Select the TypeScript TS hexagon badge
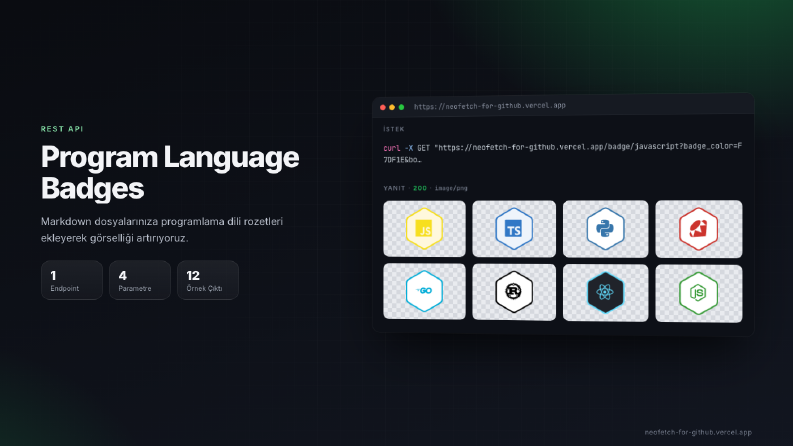The width and height of the screenshot is (793, 446). pos(514,229)
